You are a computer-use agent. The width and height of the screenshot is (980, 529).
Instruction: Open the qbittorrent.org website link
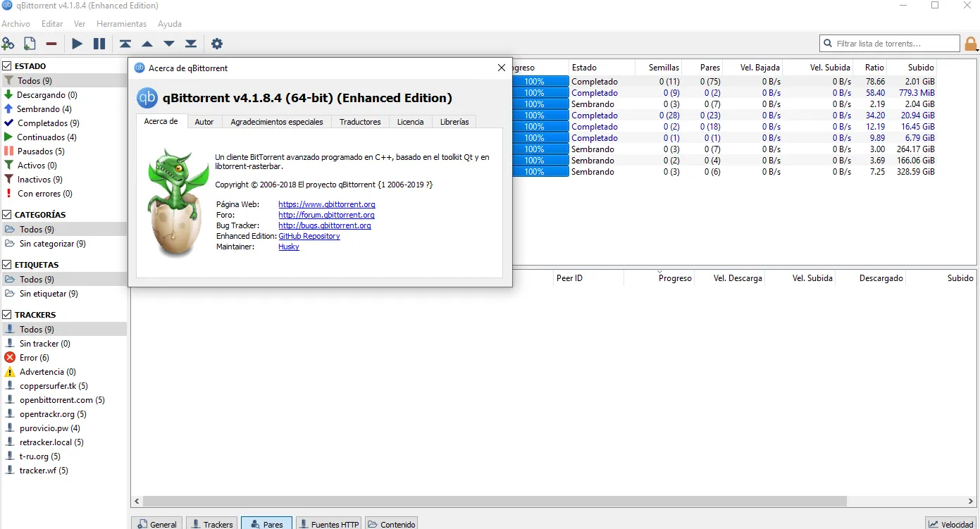[325, 204]
